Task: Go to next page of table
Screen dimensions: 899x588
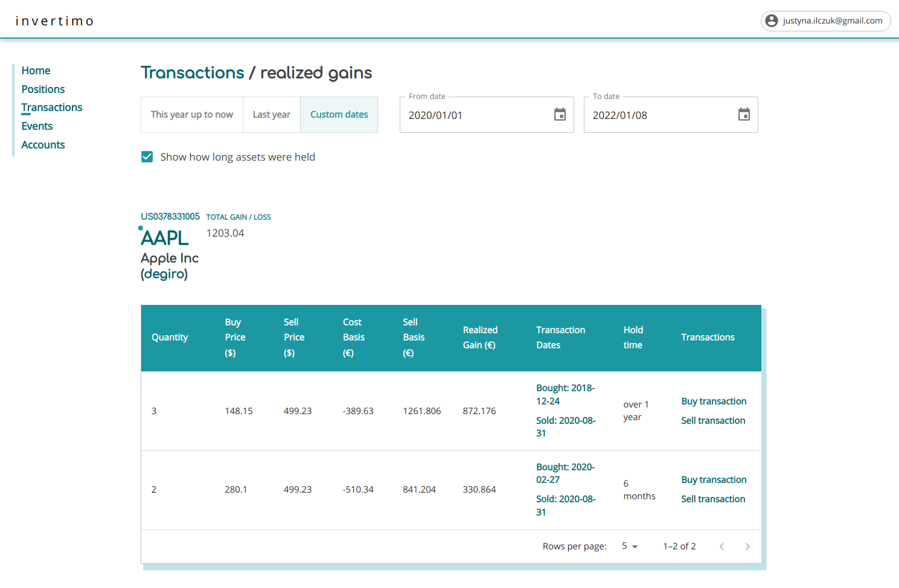Action: pos(747,546)
